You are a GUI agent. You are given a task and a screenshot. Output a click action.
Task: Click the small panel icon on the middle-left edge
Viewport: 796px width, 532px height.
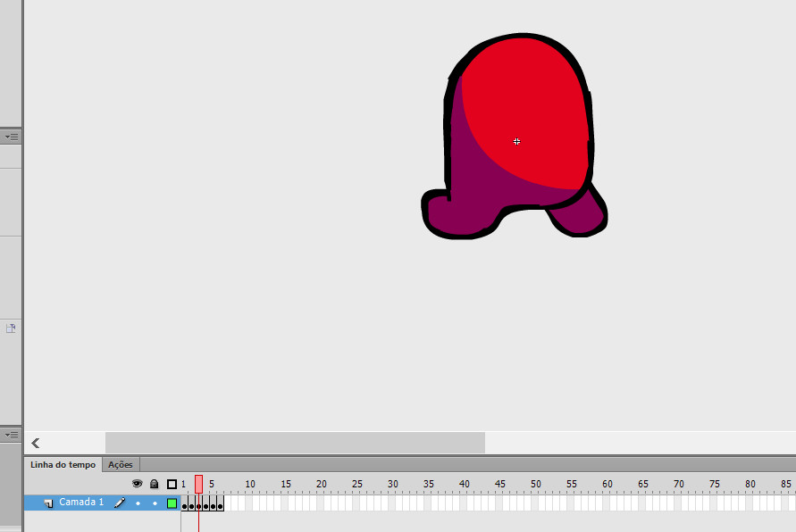click(x=11, y=328)
